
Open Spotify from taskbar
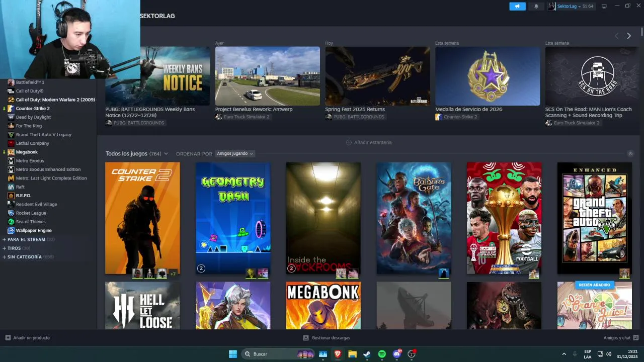[382, 354]
